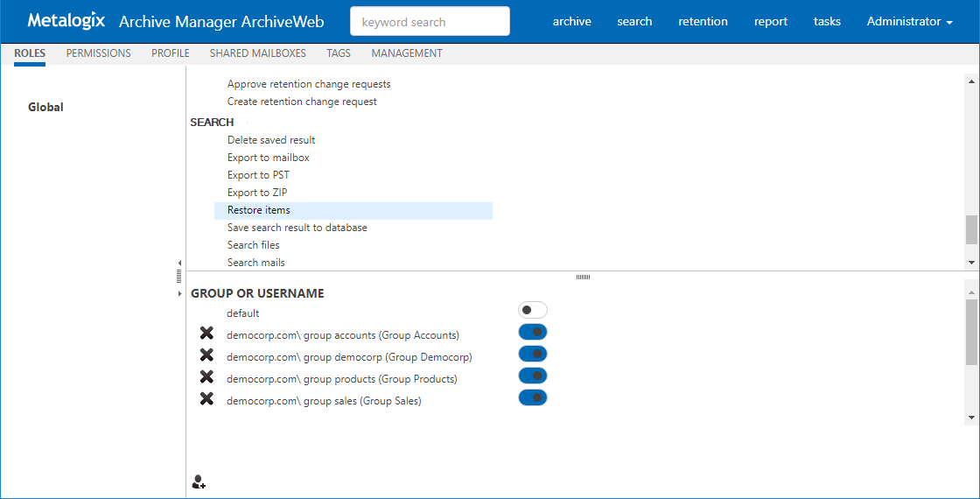This screenshot has height=499, width=980.
Task: Disable the group accounts toggle
Action: [x=532, y=332]
